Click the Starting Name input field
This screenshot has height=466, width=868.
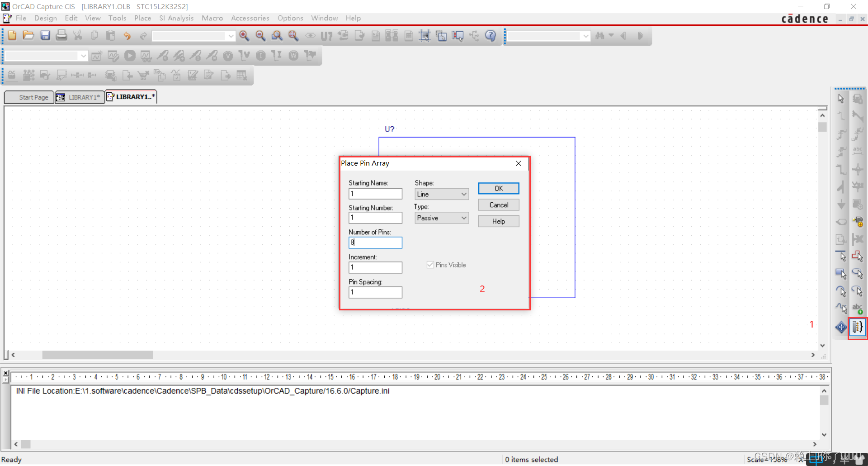tap(375, 194)
